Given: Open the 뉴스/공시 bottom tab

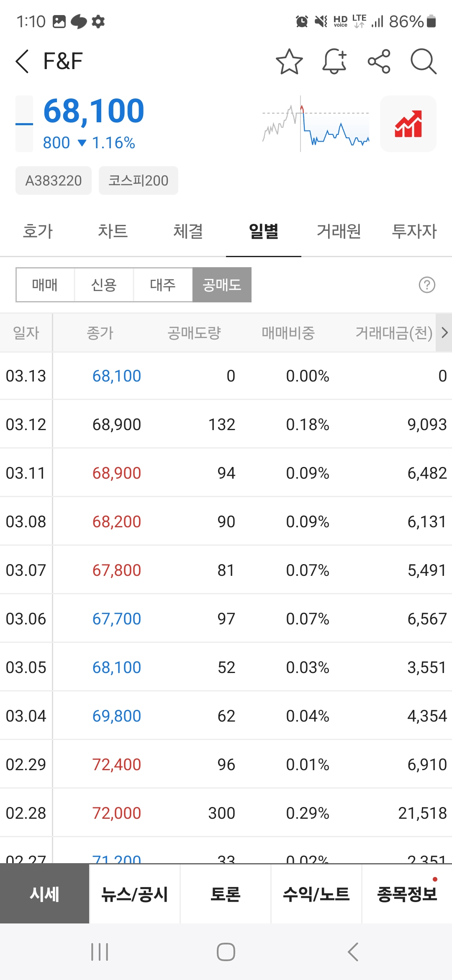Looking at the screenshot, I should pyautogui.click(x=135, y=894).
